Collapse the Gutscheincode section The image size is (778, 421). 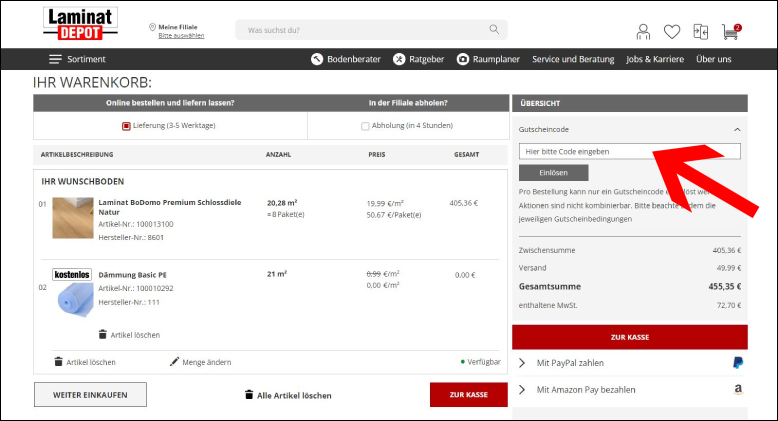[737, 130]
